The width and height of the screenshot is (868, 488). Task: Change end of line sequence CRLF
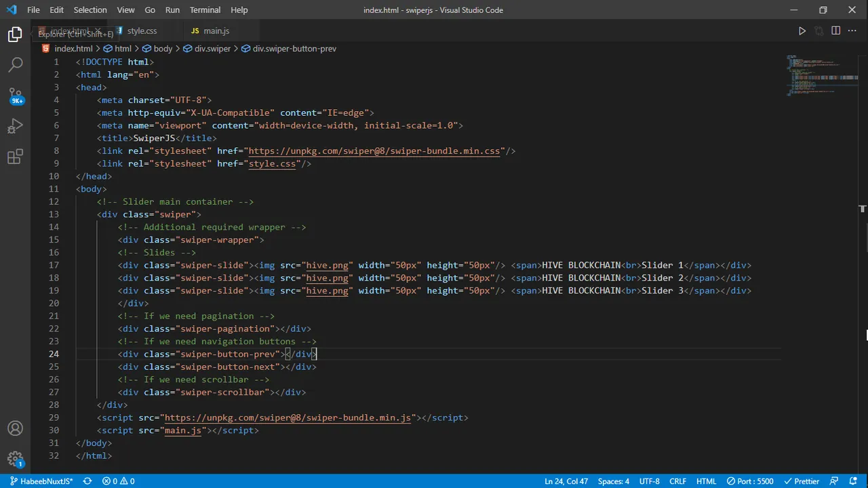[x=678, y=481]
